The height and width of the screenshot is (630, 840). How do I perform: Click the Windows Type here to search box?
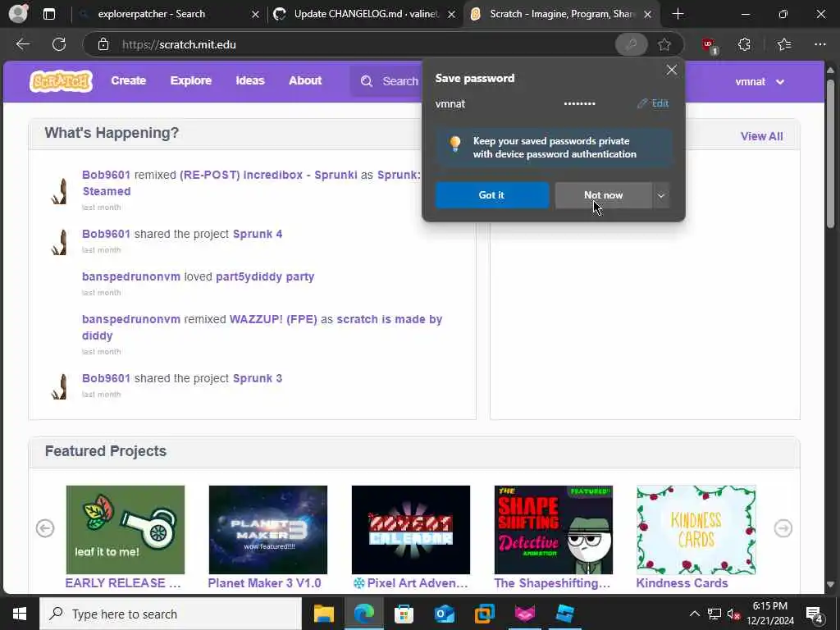point(171,614)
